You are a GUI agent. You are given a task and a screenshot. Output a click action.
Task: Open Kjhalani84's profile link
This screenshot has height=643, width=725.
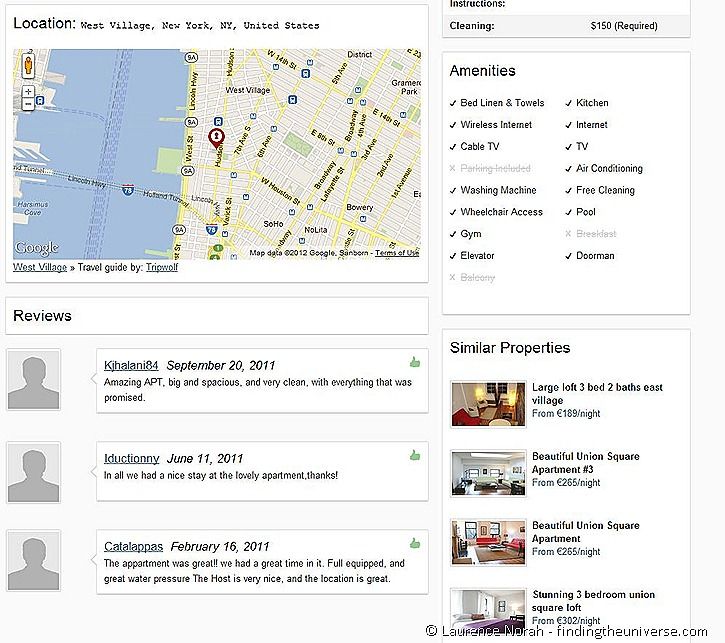point(131,365)
